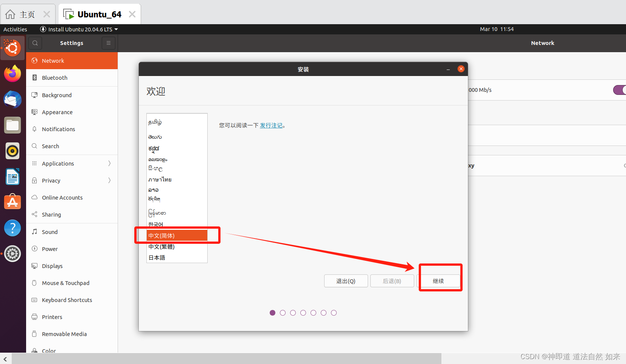The height and width of the screenshot is (364, 626).
Task: Click Activities in the top bar
Action: coord(15,29)
